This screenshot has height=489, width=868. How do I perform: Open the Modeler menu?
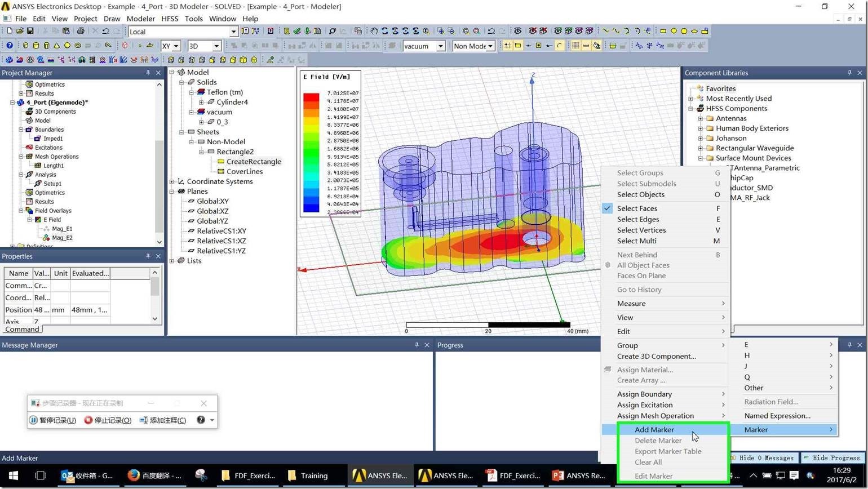click(x=140, y=19)
